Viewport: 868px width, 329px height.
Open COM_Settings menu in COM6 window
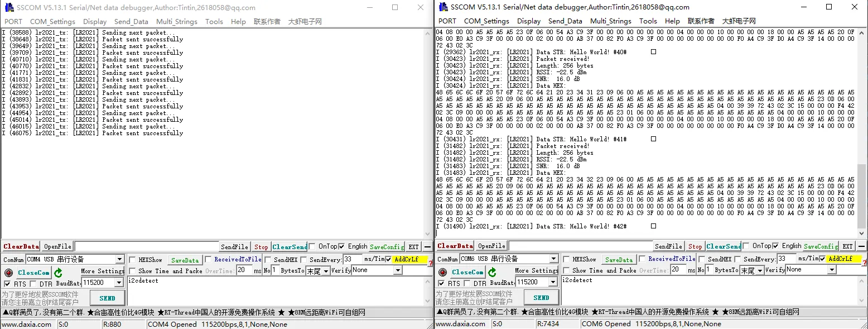(486, 21)
